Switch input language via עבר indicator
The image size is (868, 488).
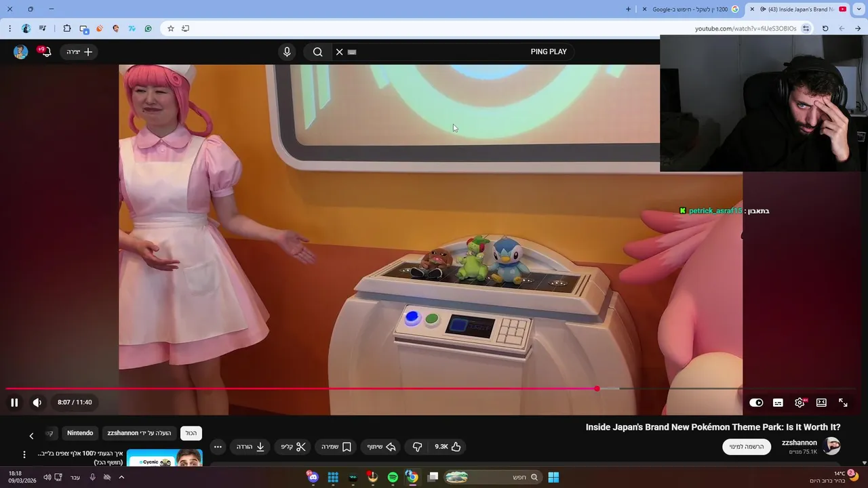(x=75, y=477)
